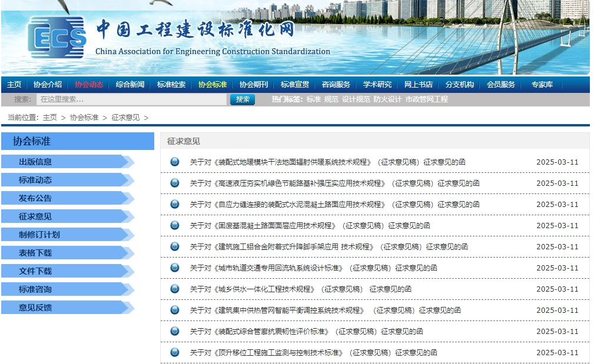Open 出版信息 in the left sidebar
The width and height of the screenshot is (594, 364).
click(35, 162)
